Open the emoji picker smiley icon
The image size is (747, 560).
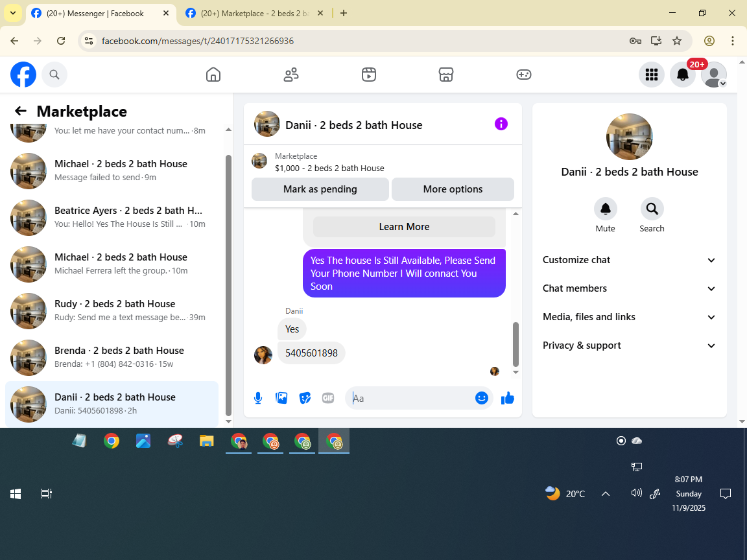[482, 398]
